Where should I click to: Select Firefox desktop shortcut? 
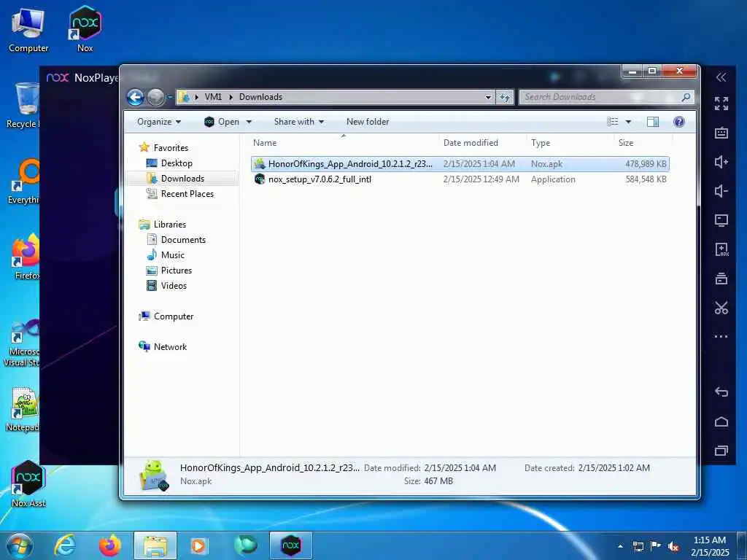pos(26,256)
